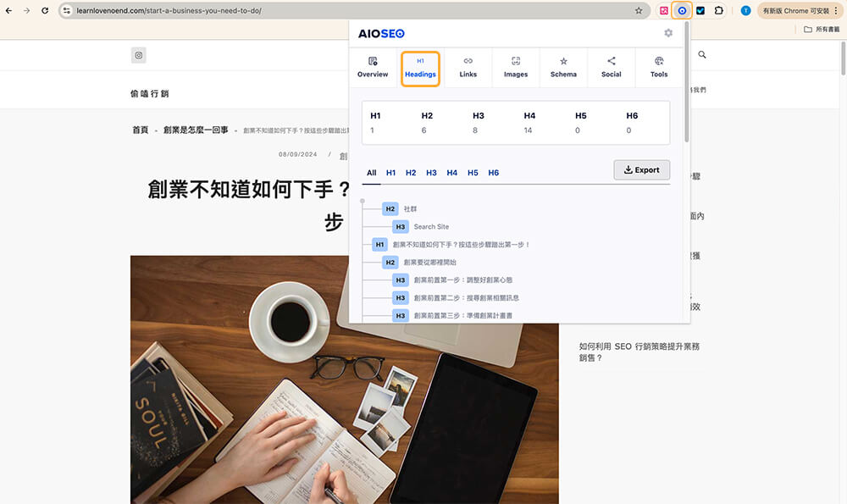Switch to the Overview tab
This screenshot has width=847, height=504.
[x=373, y=68]
